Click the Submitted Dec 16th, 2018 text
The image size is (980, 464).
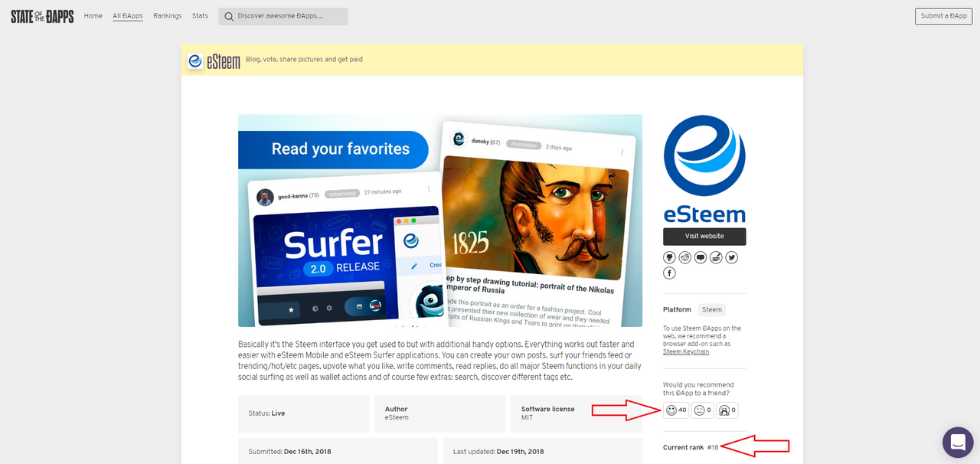pos(289,452)
